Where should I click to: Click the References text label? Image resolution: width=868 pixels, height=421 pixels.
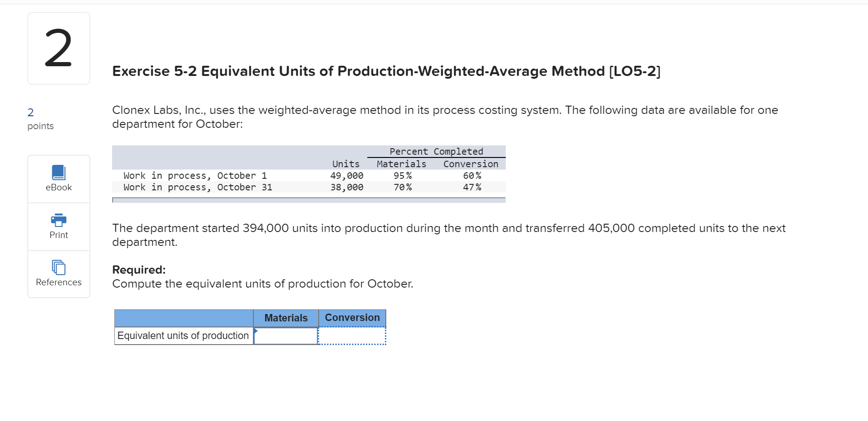click(58, 283)
